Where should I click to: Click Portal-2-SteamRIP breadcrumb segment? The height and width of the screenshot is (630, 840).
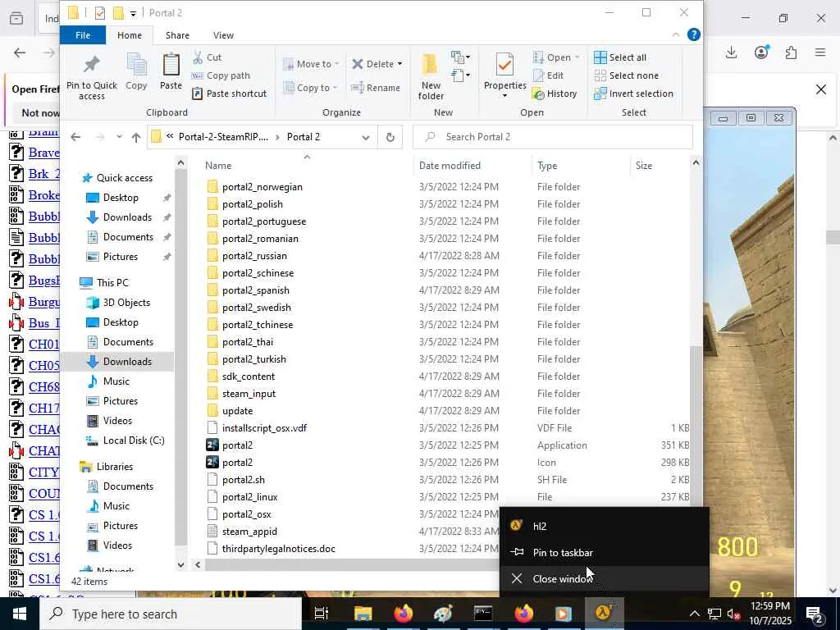click(223, 137)
